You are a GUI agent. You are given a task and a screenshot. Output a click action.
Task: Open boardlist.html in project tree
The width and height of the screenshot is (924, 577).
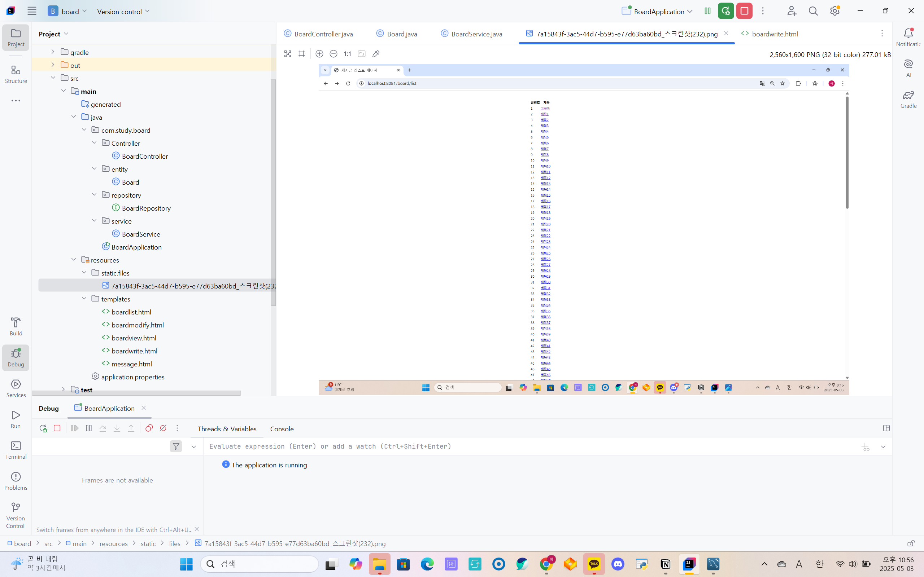click(x=131, y=312)
